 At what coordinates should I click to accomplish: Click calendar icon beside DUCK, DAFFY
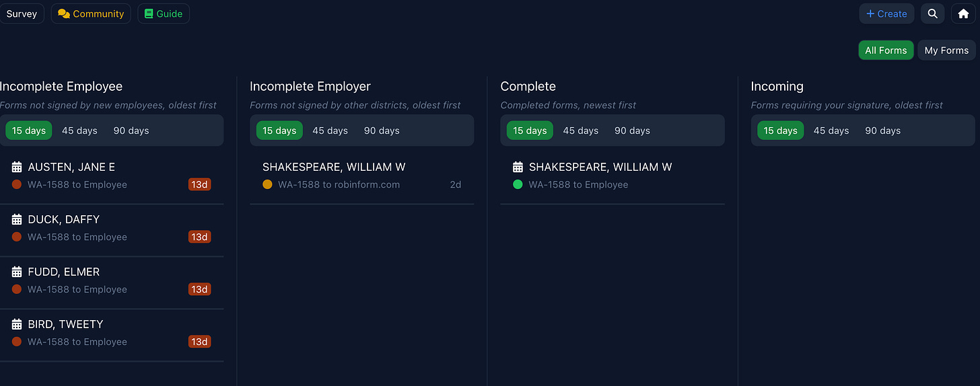pyautogui.click(x=17, y=219)
